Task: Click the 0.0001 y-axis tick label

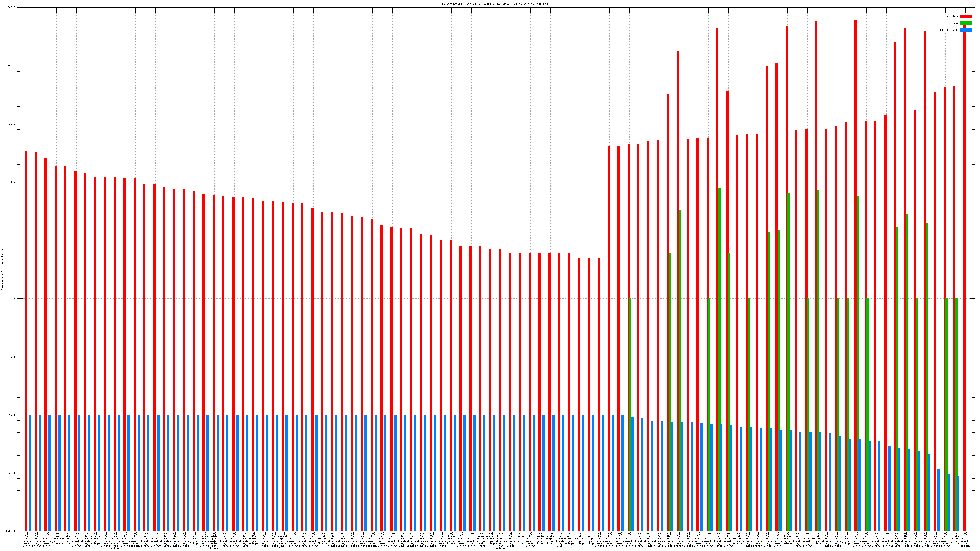Action: coord(11,532)
